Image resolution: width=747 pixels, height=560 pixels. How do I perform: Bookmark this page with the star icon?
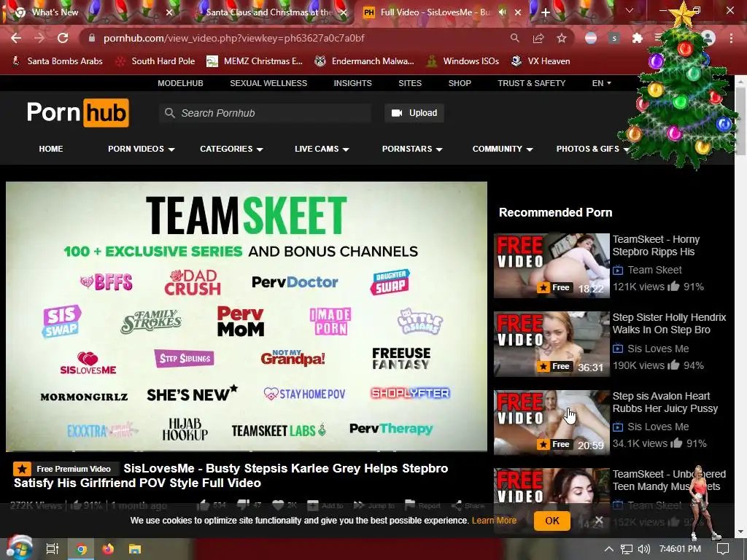(x=562, y=38)
